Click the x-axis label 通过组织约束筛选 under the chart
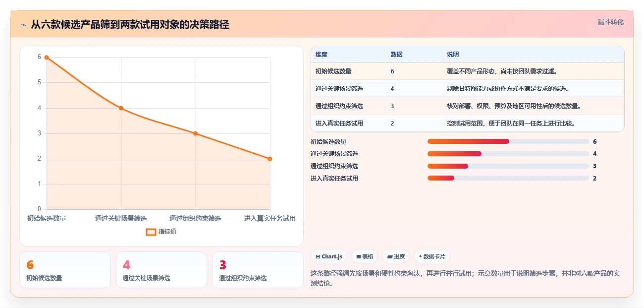This screenshot has width=644, height=308. 196,218
